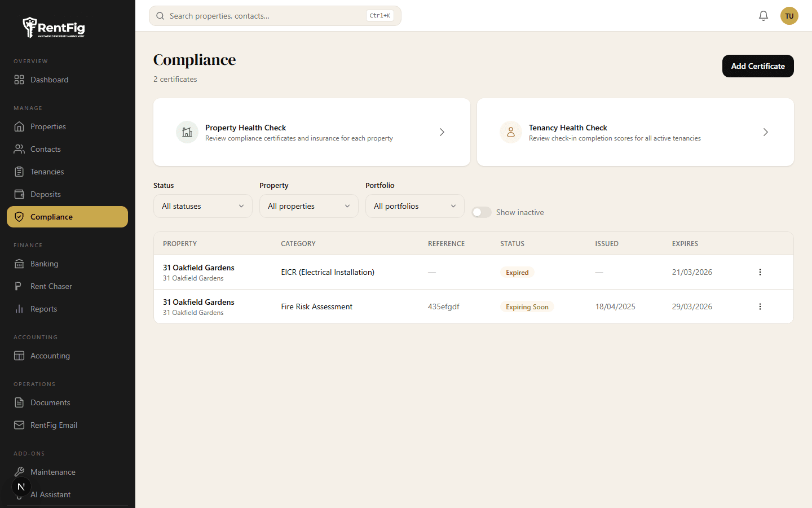Open the All portfolios dropdown
812x508 pixels.
pyautogui.click(x=414, y=206)
